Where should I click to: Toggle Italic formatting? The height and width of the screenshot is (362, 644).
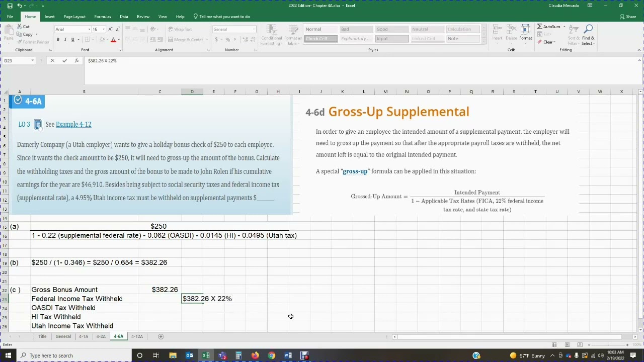(x=65, y=40)
